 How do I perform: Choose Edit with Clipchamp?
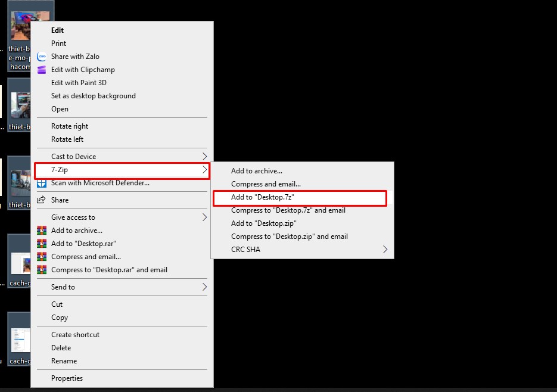(122, 70)
